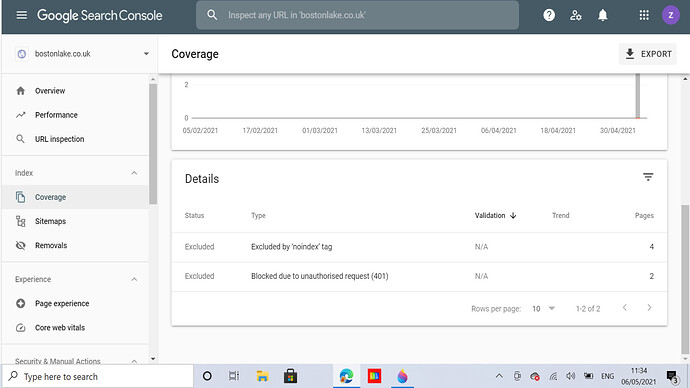
Task: Collapse Security & Manual Actions section
Action: tap(134, 361)
